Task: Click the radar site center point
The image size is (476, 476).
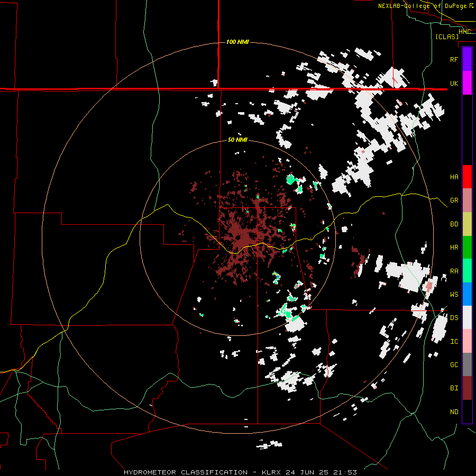Action: pyautogui.click(x=237, y=237)
